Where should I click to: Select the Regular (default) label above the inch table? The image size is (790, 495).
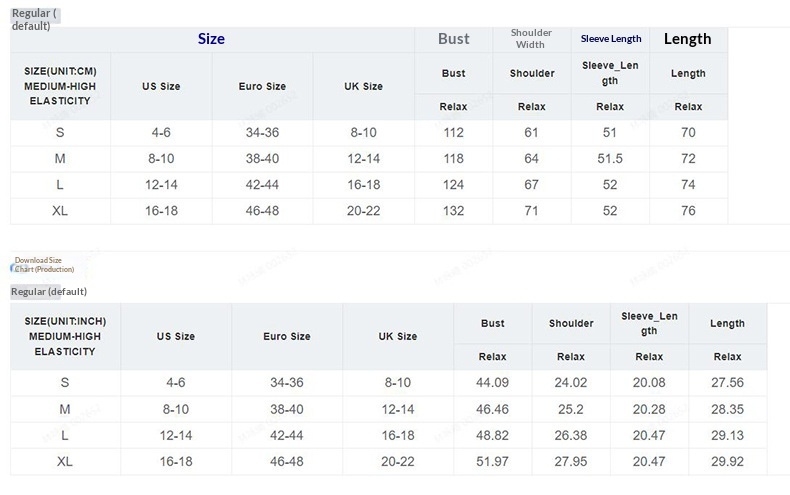coord(49,291)
